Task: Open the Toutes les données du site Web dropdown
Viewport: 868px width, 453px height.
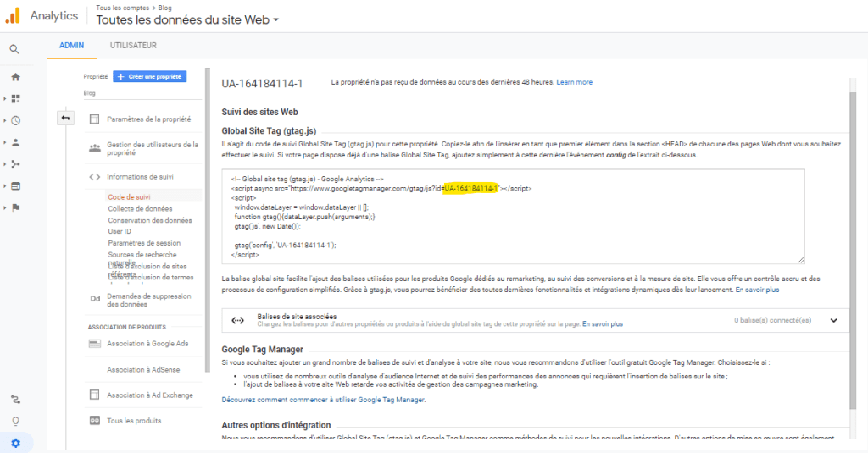Action: (x=187, y=20)
